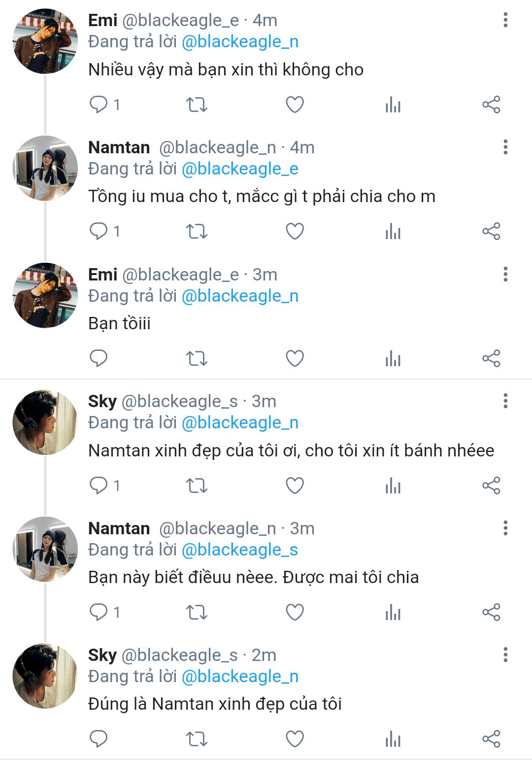Reply to Sky's "Đúng là Namtan" tweet

[x=99, y=739]
